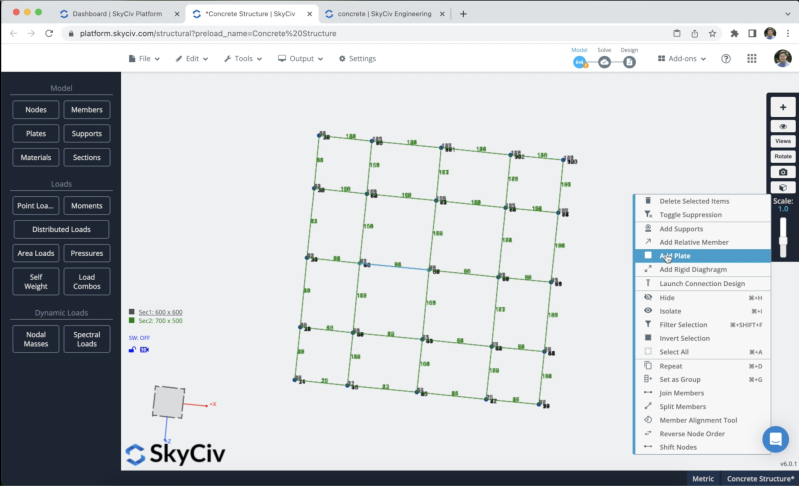The width and height of the screenshot is (799, 486).
Task: Open the Members panel
Action: [x=87, y=110]
